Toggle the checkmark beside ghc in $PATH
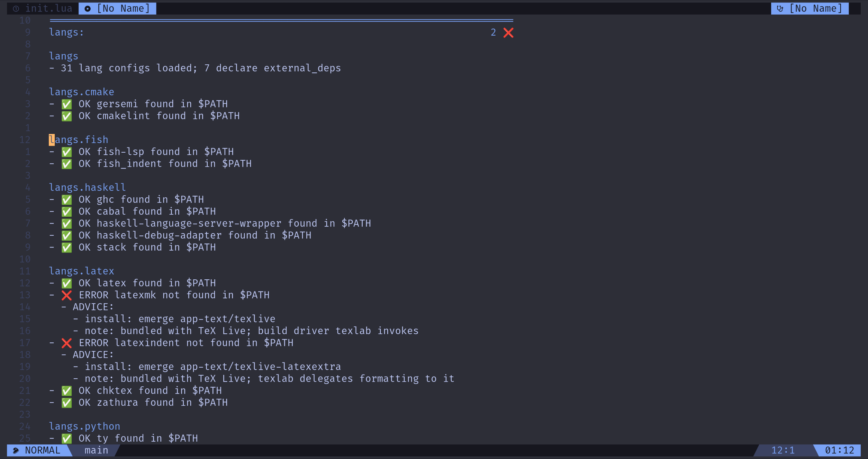The height and width of the screenshot is (459, 868). point(67,199)
